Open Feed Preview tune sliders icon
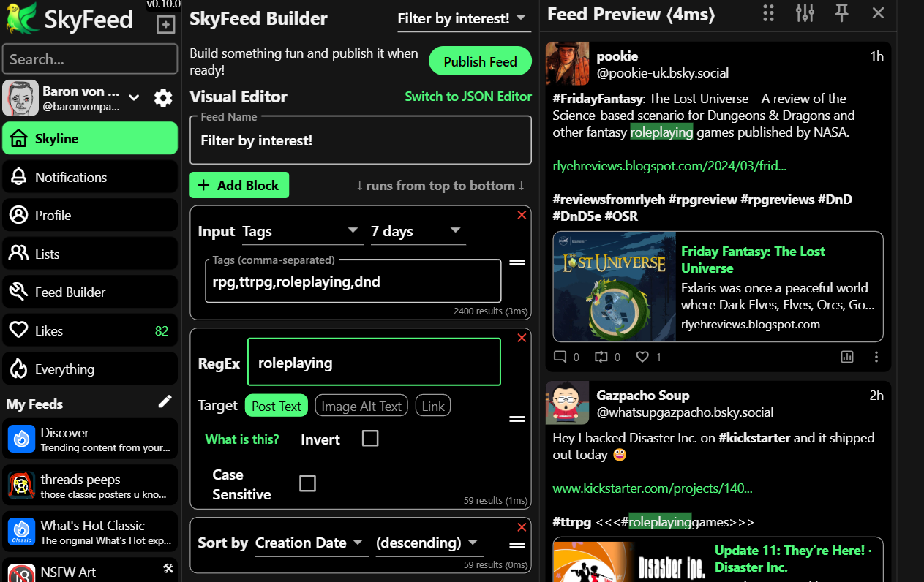 click(x=805, y=12)
